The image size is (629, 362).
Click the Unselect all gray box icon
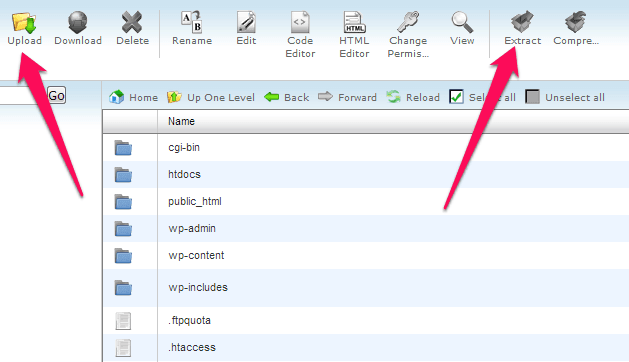(532, 97)
